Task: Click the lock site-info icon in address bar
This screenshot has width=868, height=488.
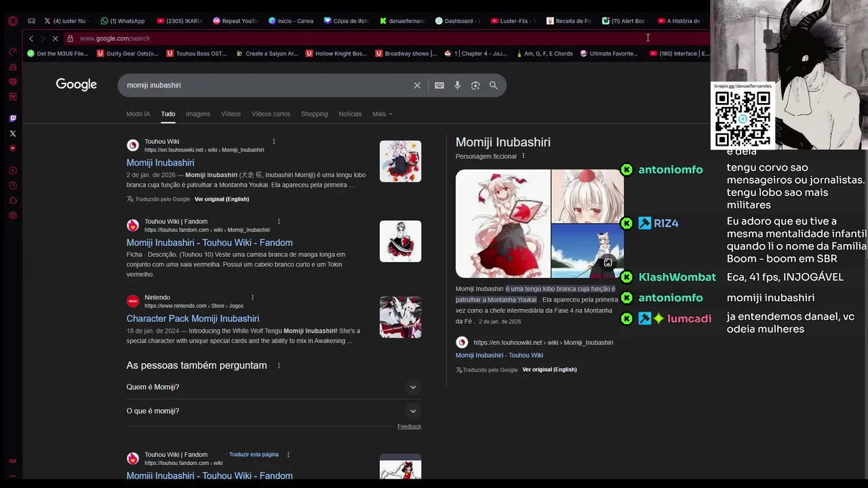Action: pos(70,39)
